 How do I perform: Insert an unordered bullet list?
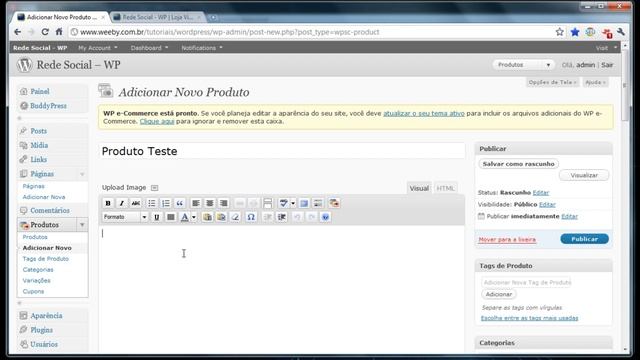click(151, 203)
